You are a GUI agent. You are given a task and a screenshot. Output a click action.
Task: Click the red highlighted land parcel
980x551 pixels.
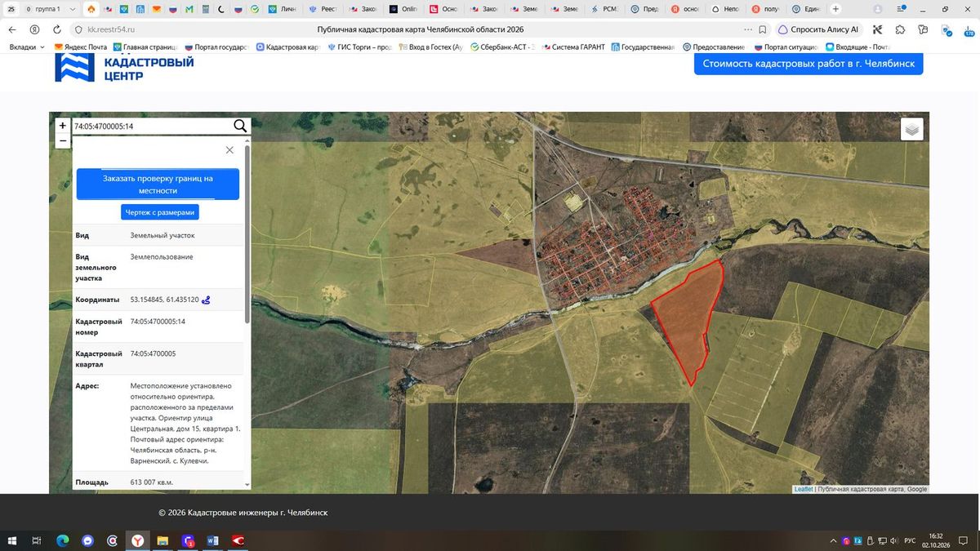tap(691, 321)
